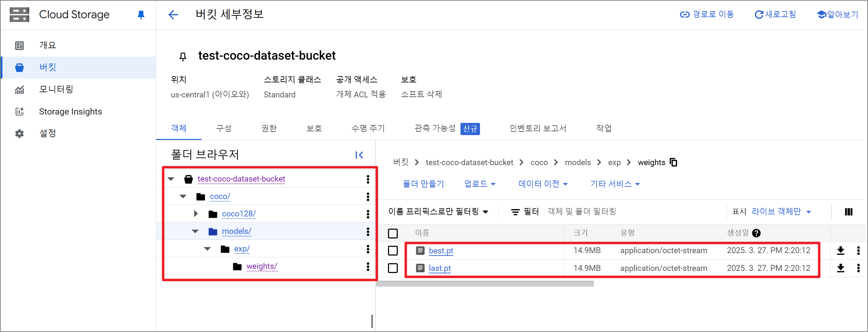Click the 폴더 만들기 button
This screenshot has height=332, width=868.
pos(423,184)
